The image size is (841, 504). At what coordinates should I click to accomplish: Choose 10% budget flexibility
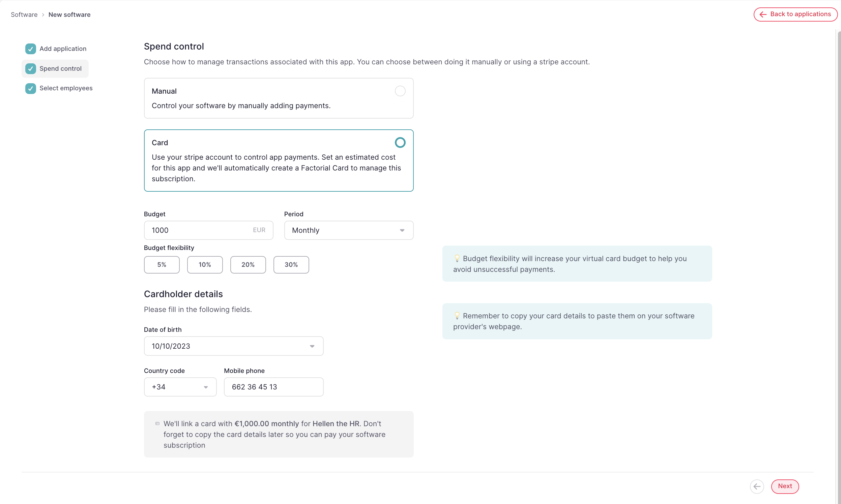coord(205,264)
